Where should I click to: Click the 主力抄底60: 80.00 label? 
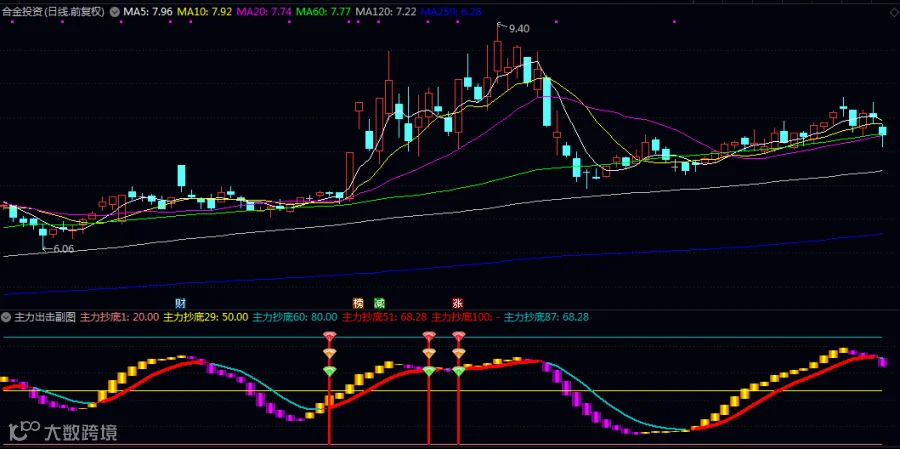pyautogui.click(x=295, y=316)
